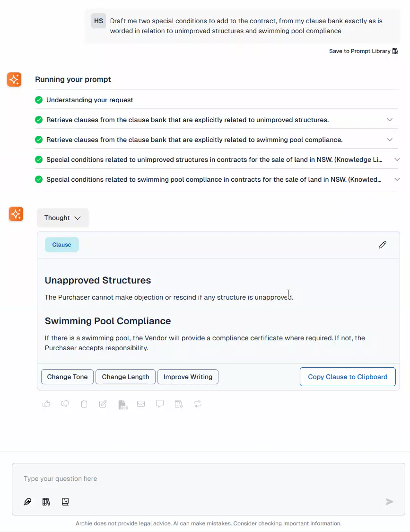Edit clause with the pencil icon

coord(383,245)
